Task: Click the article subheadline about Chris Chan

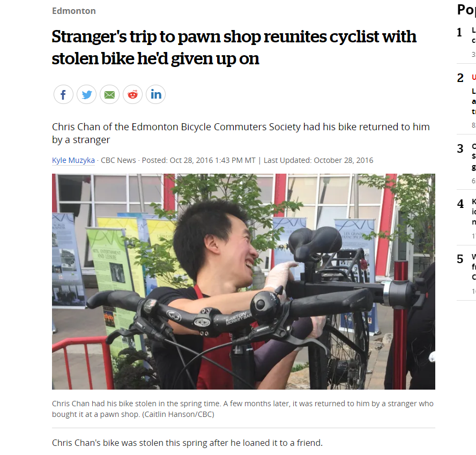Action: (241, 133)
